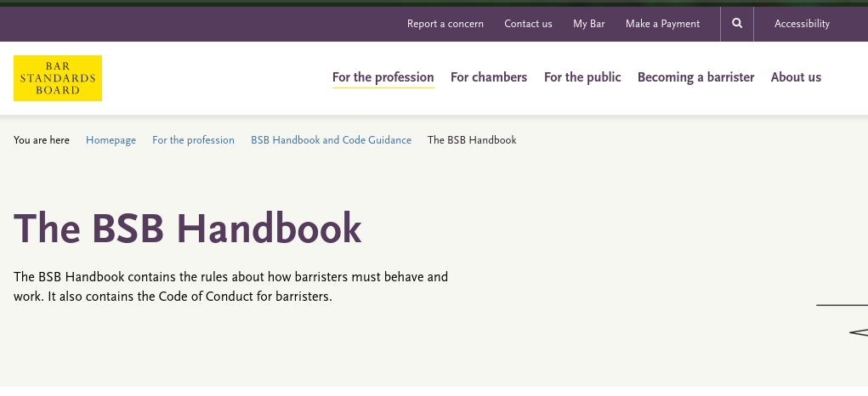Image resolution: width=868 pixels, height=396 pixels.
Task: Open the search magnifier icon
Action: click(x=737, y=23)
